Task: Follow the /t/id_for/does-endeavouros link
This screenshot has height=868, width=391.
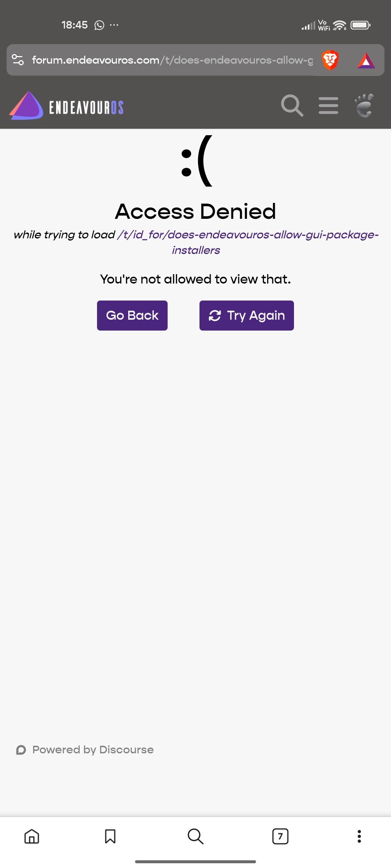Action: [248, 242]
